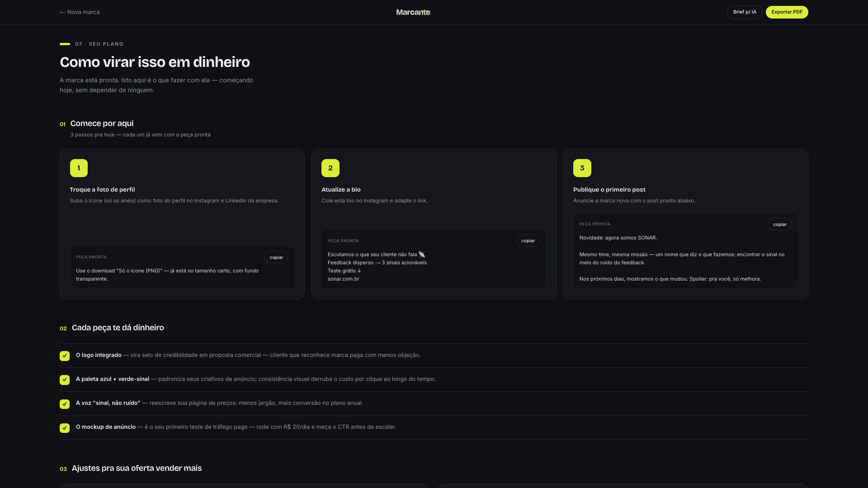The width and height of the screenshot is (868, 488).
Task: Copy the Instagram bio ready piece
Action: [528, 241]
